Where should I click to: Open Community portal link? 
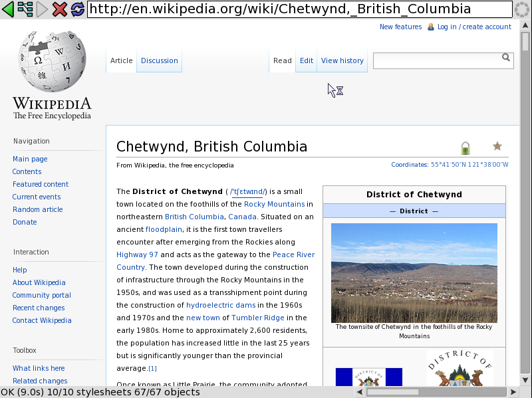[42, 295]
